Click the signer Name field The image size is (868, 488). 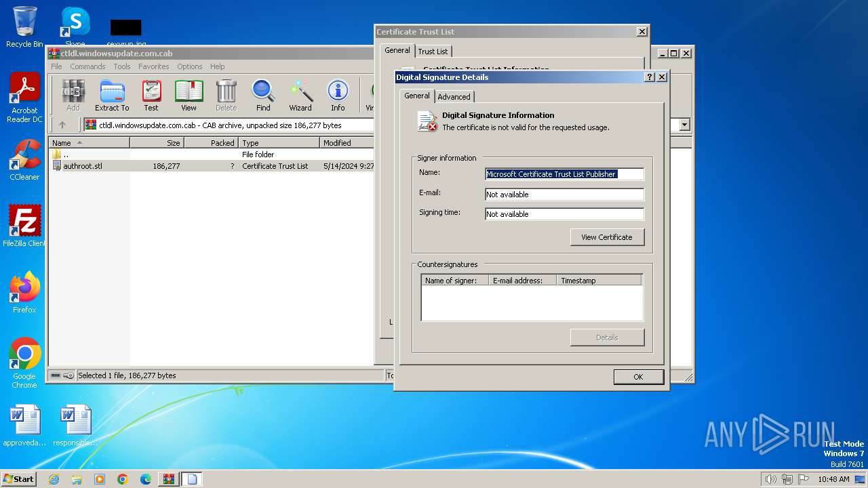click(x=564, y=174)
